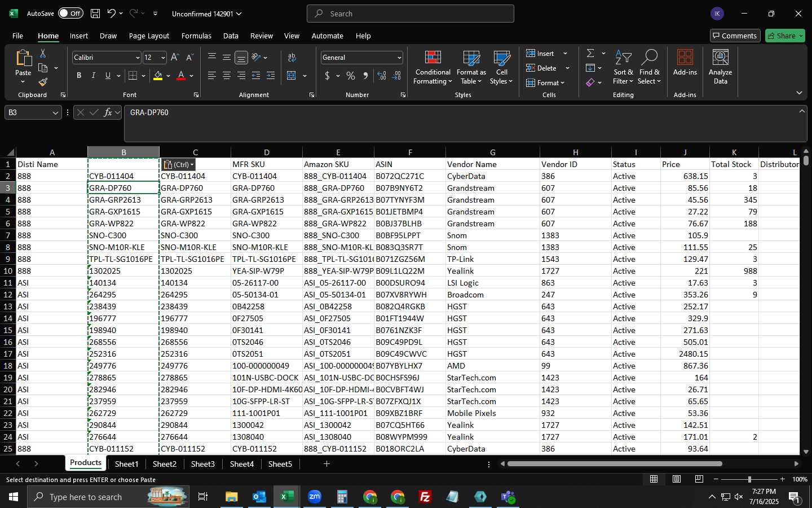
Task: Click the Copy icon in Clipboard group
Action: click(43, 68)
